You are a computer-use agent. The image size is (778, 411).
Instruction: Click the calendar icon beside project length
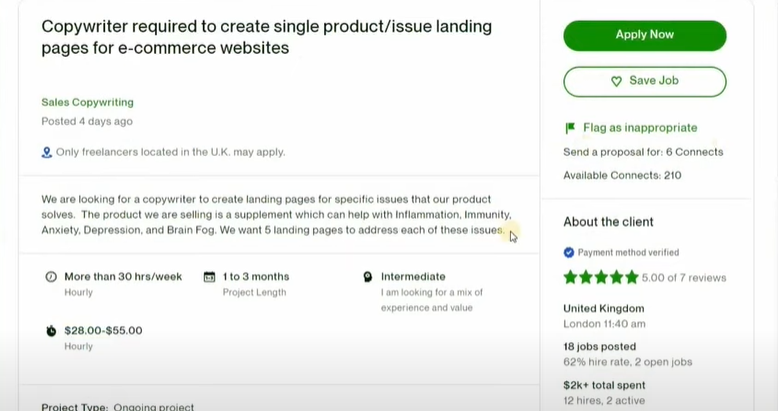point(209,277)
